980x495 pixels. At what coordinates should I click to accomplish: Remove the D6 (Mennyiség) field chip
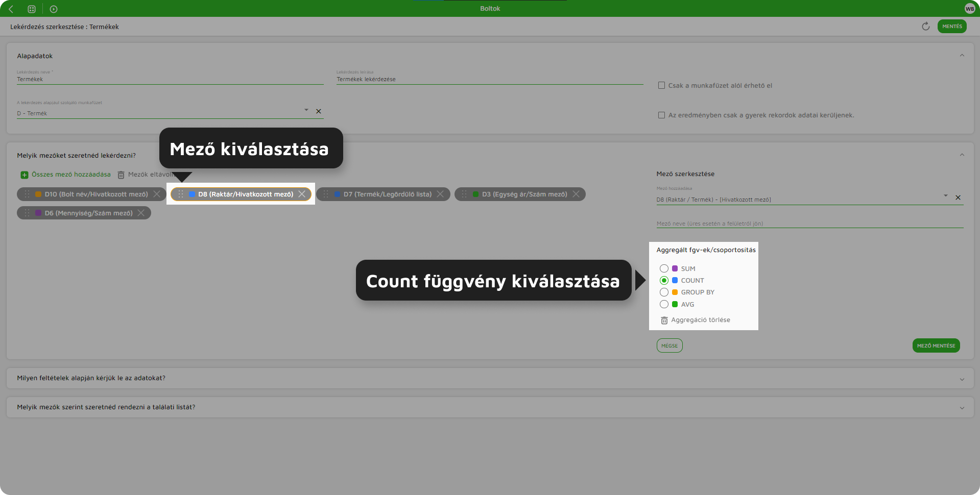[141, 213]
